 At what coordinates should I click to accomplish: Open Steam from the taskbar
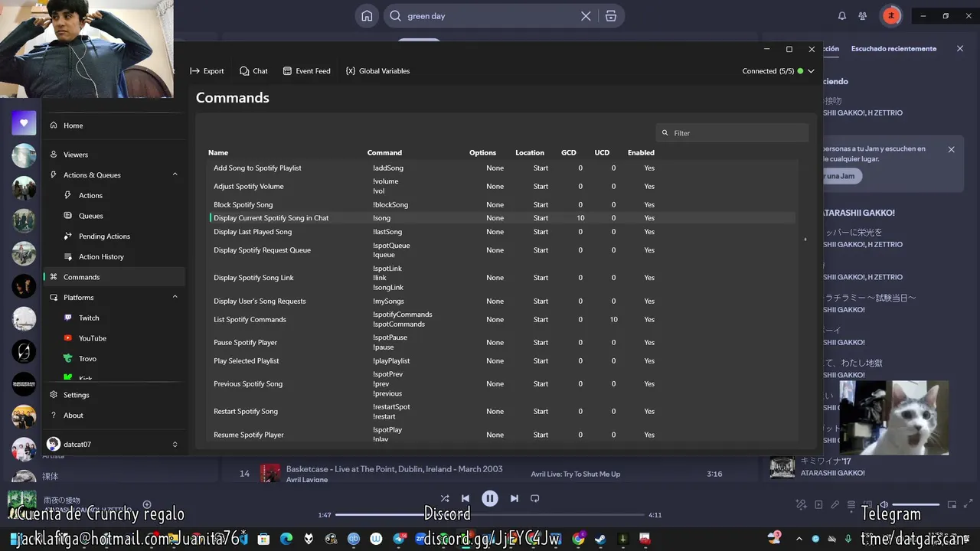[600, 539]
